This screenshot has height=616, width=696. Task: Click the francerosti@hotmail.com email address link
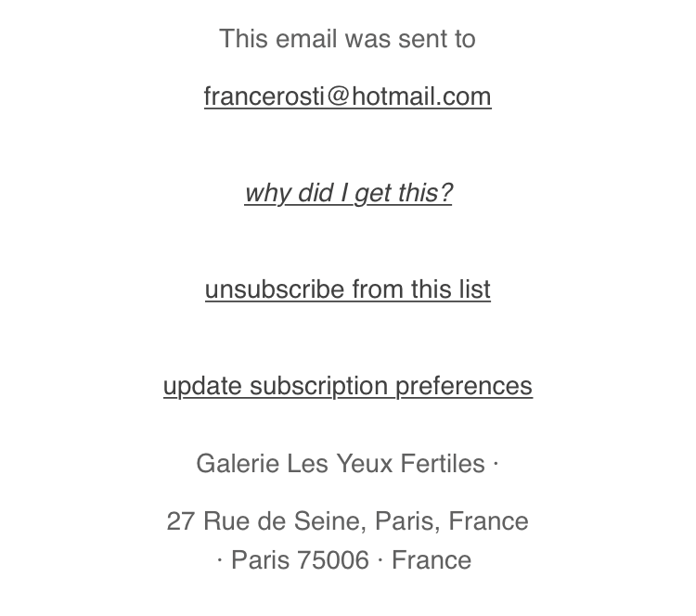coord(347,96)
